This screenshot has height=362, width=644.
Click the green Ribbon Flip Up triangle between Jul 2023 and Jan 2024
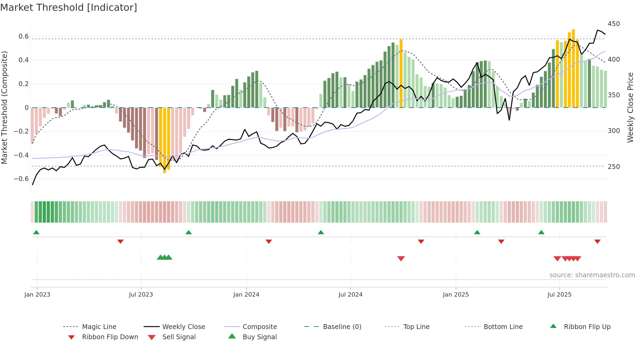[x=189, y=232]
